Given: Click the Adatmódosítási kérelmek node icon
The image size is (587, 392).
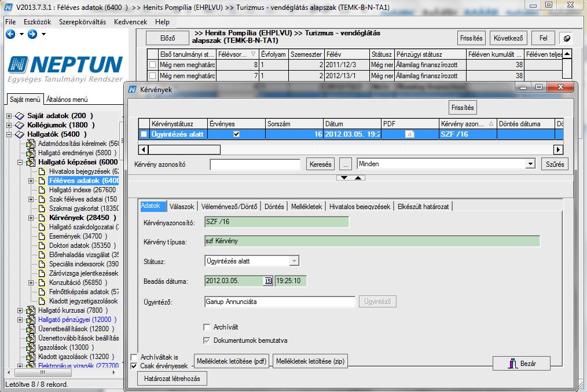Looking at the screenshot, I should point(31,144).
